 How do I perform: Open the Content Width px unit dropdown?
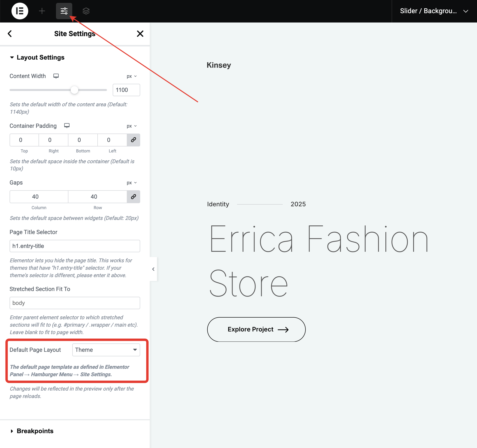(x=132, y=76)
